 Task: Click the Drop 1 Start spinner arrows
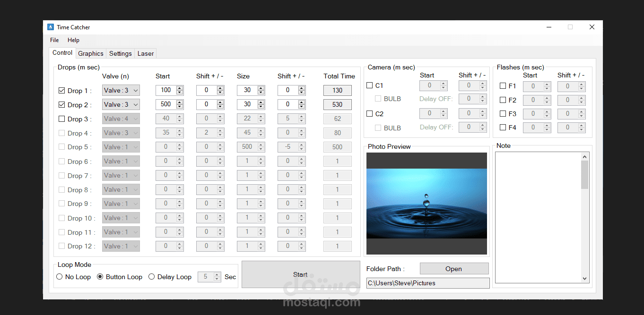click(x=180, y=90)
